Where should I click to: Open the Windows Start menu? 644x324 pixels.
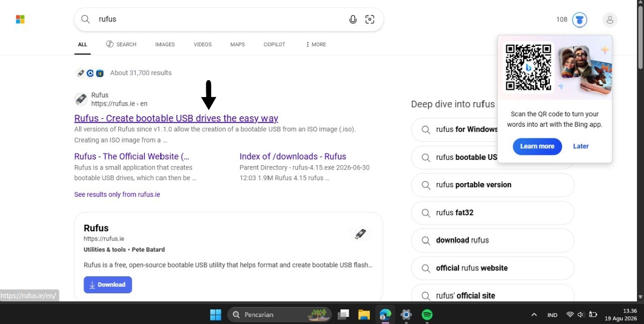tap(215, 315)
